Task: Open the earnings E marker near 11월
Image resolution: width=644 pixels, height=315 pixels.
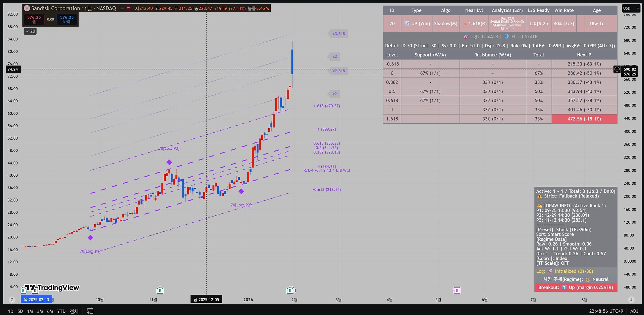Action: coord(160,290)
